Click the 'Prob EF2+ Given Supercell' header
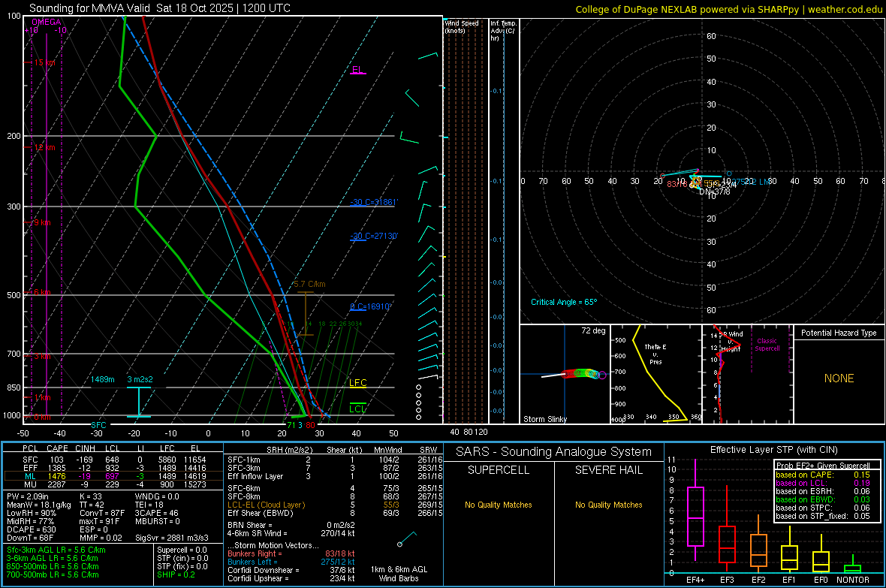The width and height of the screenshot is (886, 588). 823,466
